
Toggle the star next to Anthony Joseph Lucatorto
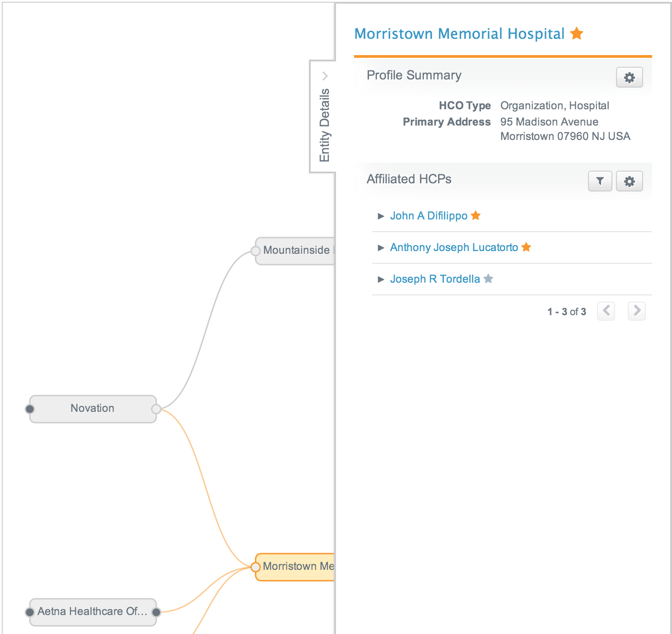point(526,247)
